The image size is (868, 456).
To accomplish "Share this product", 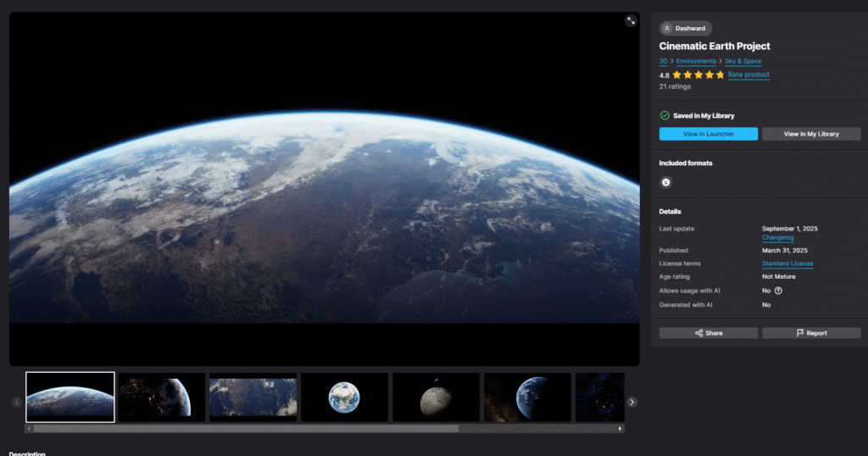I will pos(709,333).
